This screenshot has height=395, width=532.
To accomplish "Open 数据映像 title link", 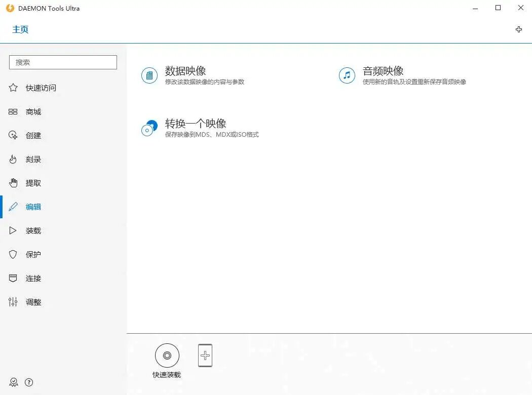I will [185, 71].
